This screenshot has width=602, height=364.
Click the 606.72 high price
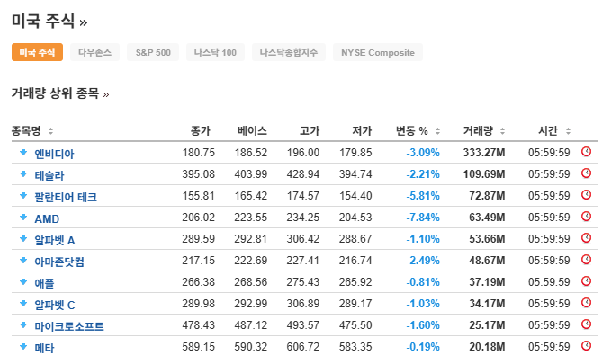click(x=303, y=347)
